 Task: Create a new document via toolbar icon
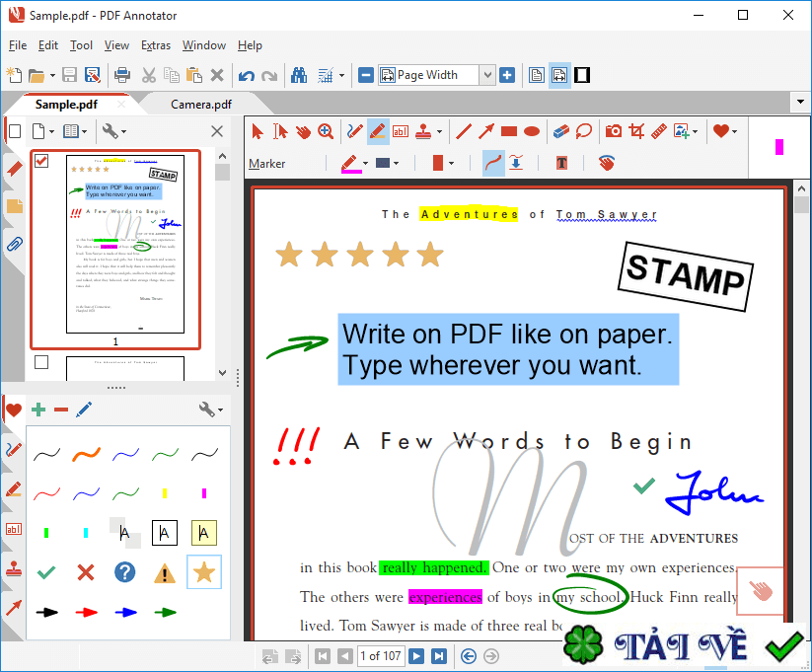(x=15, y=75)
